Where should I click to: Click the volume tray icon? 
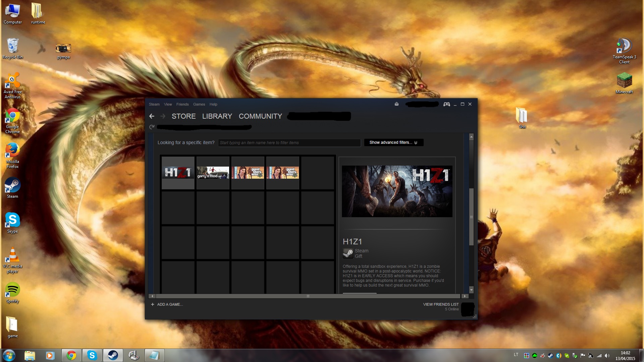(607, 356)
